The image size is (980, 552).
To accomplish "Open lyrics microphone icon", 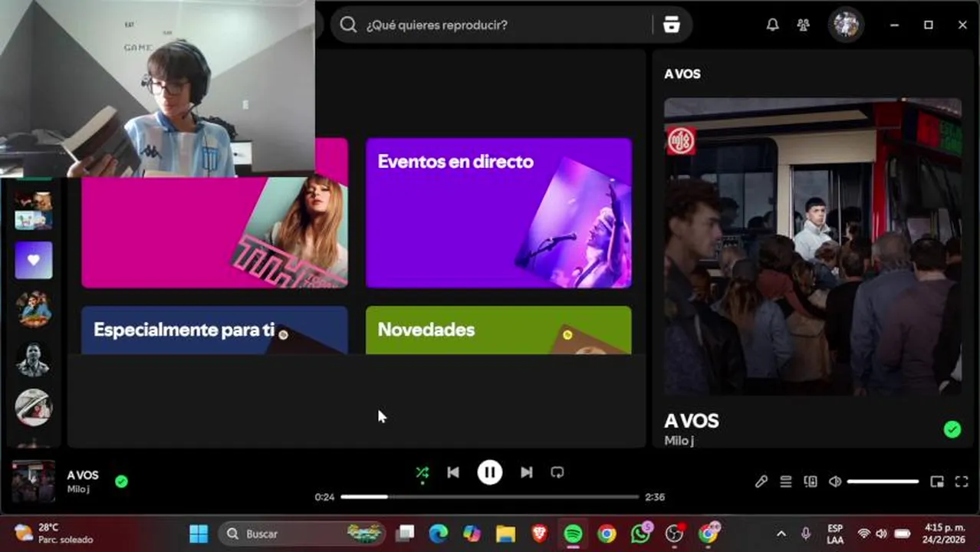I will [x=761, y=481].
